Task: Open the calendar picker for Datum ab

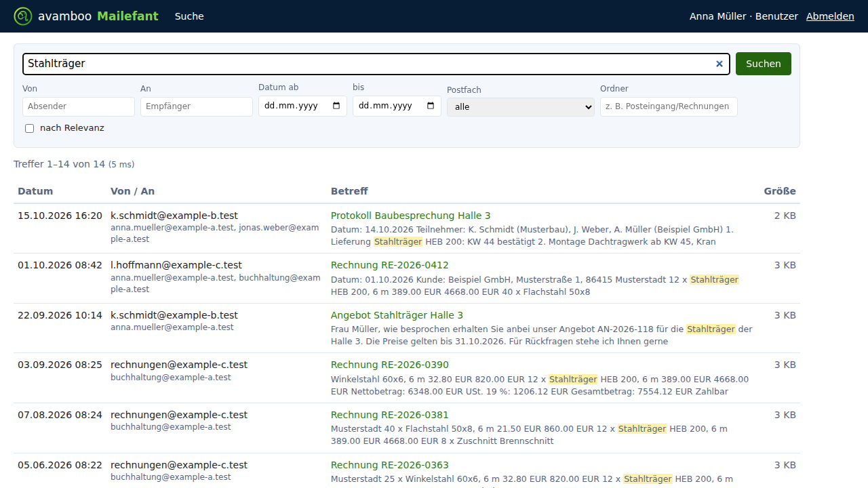Action: pyautogui.click(x=336, y=106)
